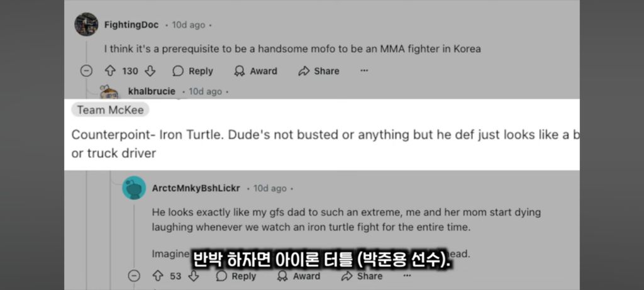Collapse FightingDoc's comment thread
Viewport: 644px width, 290px height.
[x=87, y=71]
